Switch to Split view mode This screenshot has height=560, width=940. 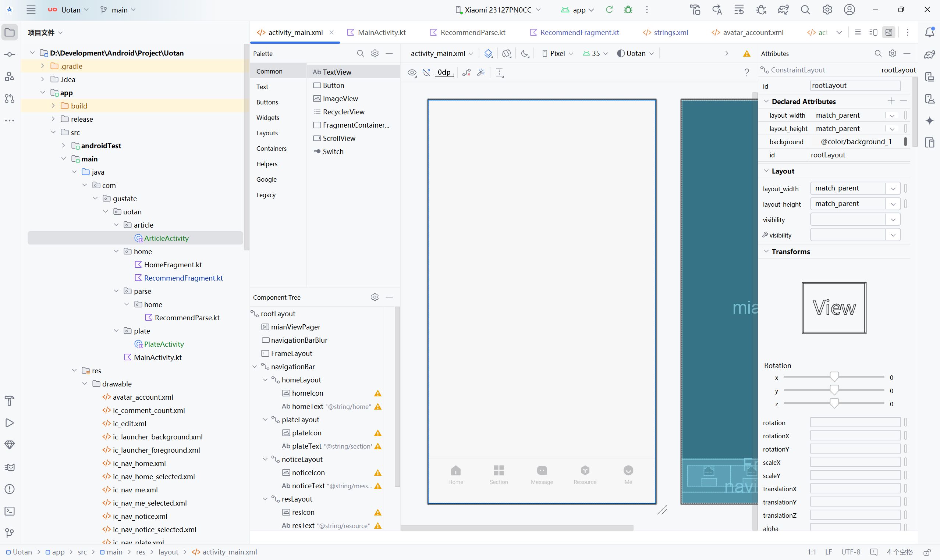[873, 32]
